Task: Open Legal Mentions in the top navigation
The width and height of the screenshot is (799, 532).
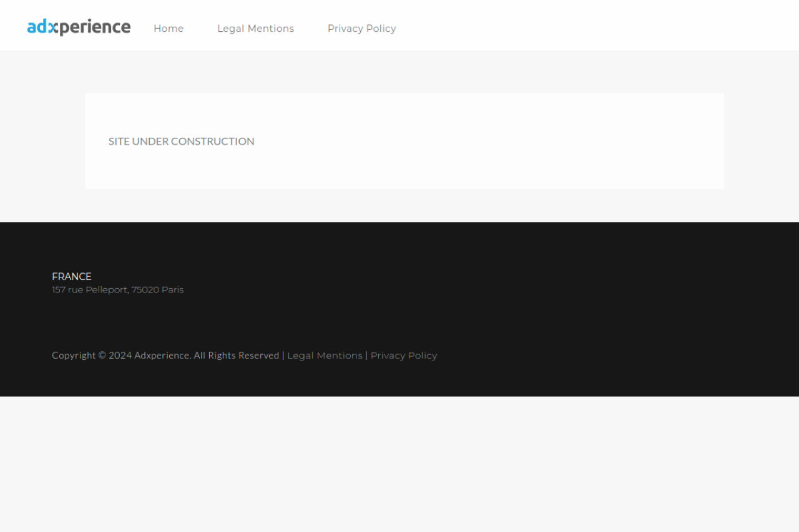Action: [255, 29]
